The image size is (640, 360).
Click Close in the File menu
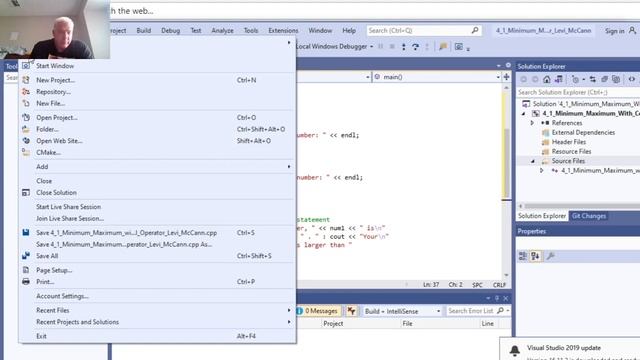click(x=44, y=181)
